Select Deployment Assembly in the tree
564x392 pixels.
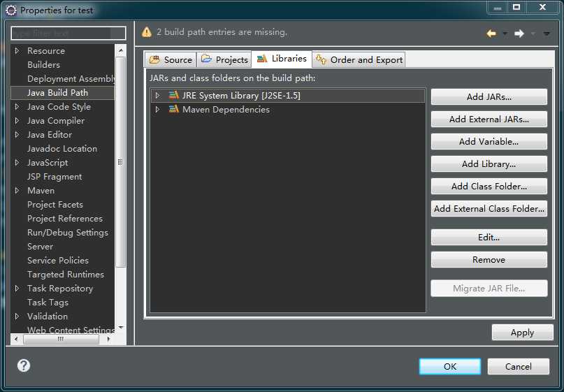pyautogui.click(x=71, y=79)
